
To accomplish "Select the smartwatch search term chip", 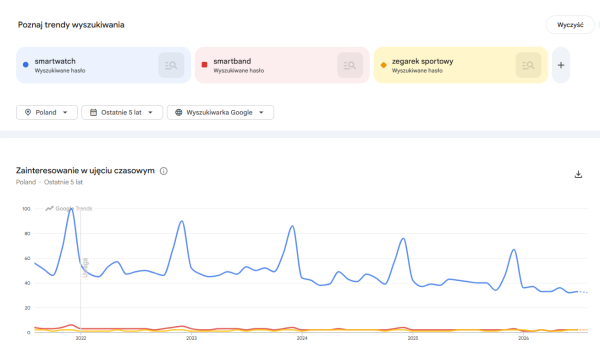I will point(103,65).
